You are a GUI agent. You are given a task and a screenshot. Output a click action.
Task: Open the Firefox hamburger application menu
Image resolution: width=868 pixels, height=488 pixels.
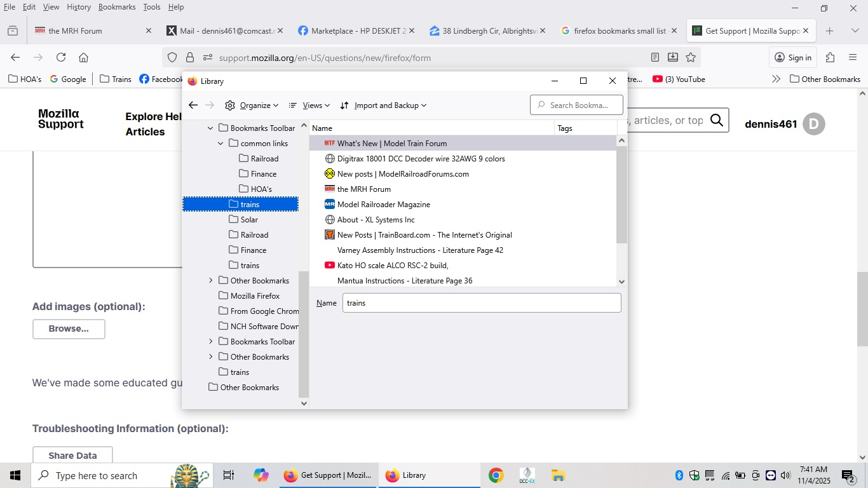click(853, 57)
